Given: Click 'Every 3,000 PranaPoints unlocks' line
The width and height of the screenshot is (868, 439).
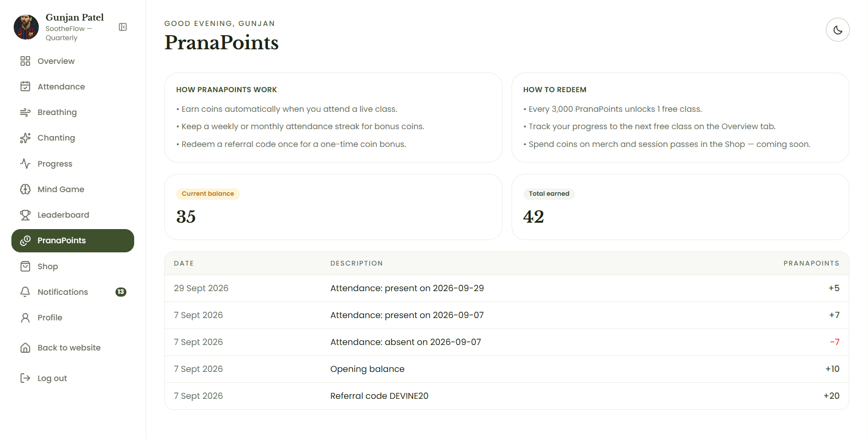Looking at the screenshot, I should click(x=612, y=109).
